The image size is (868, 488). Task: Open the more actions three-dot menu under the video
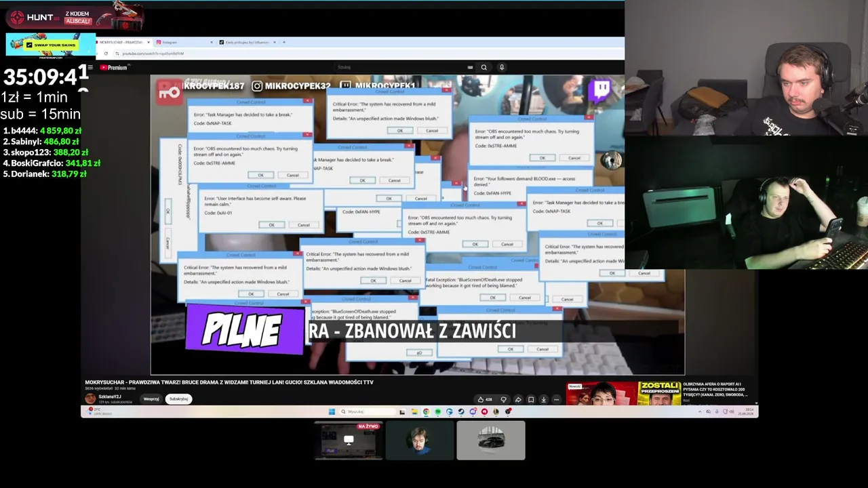pos(556,399)
